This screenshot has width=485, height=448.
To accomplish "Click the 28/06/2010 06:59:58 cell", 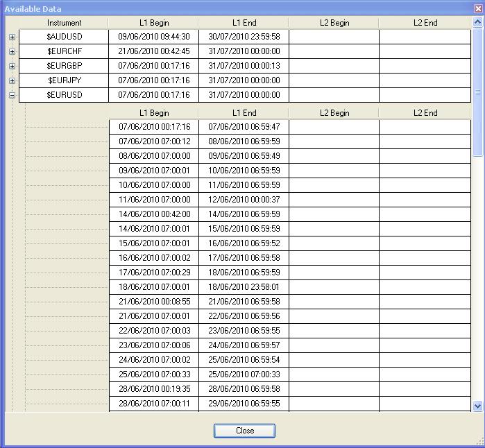I will [244, 388].
